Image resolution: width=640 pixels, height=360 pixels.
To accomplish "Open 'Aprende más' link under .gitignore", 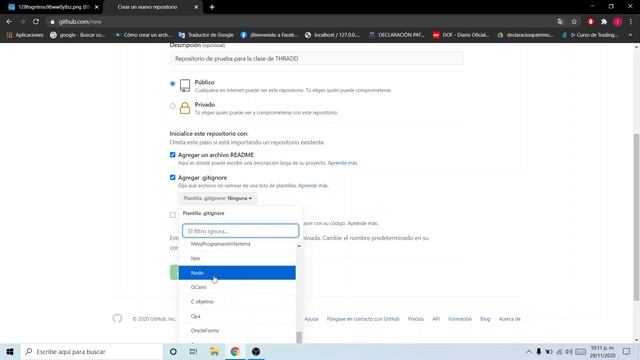I will [x=313, y=186].
